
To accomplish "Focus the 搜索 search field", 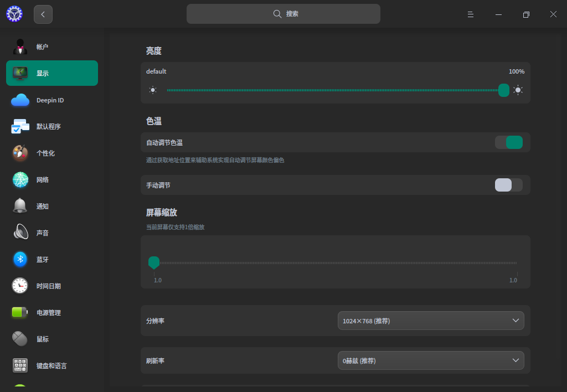I will [283, 14].
